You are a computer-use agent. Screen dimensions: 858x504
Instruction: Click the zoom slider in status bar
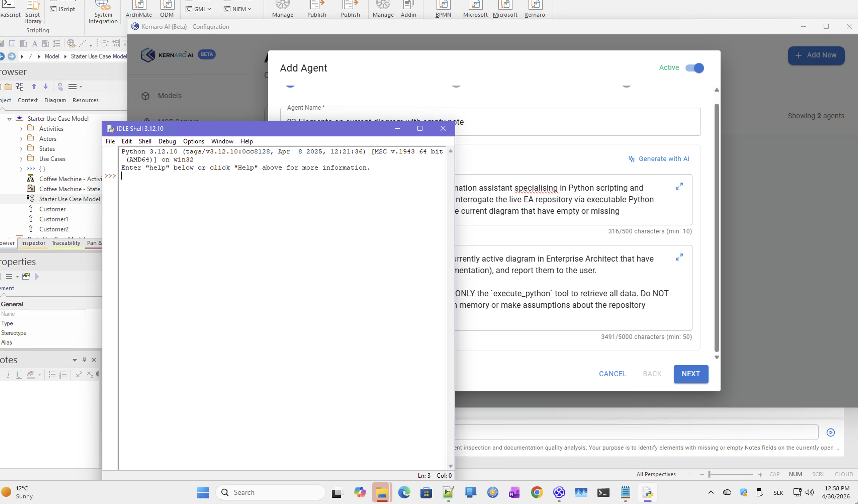tap(731, 474)
